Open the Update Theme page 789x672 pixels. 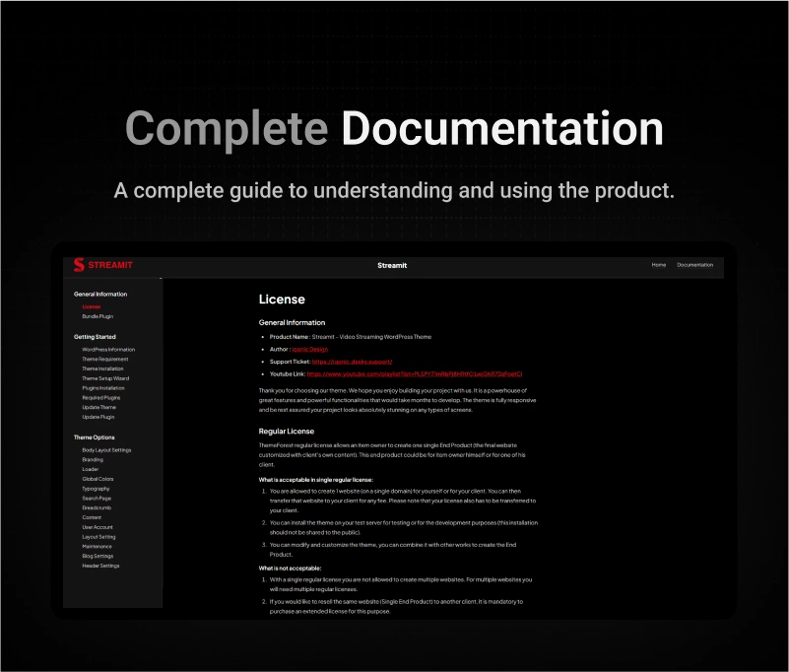tap(99, 407)
